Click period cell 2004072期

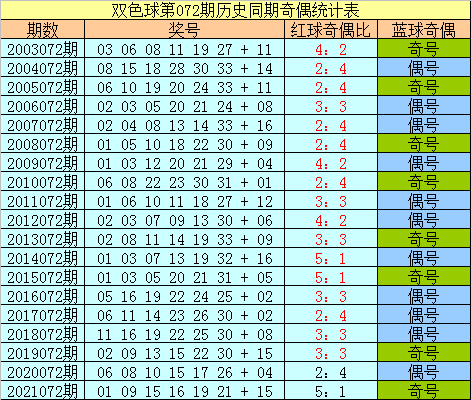point(42,68)
